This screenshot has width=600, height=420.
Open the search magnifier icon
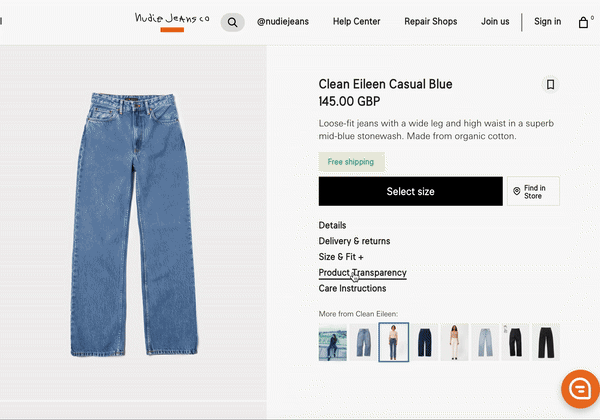coord(232,22)
